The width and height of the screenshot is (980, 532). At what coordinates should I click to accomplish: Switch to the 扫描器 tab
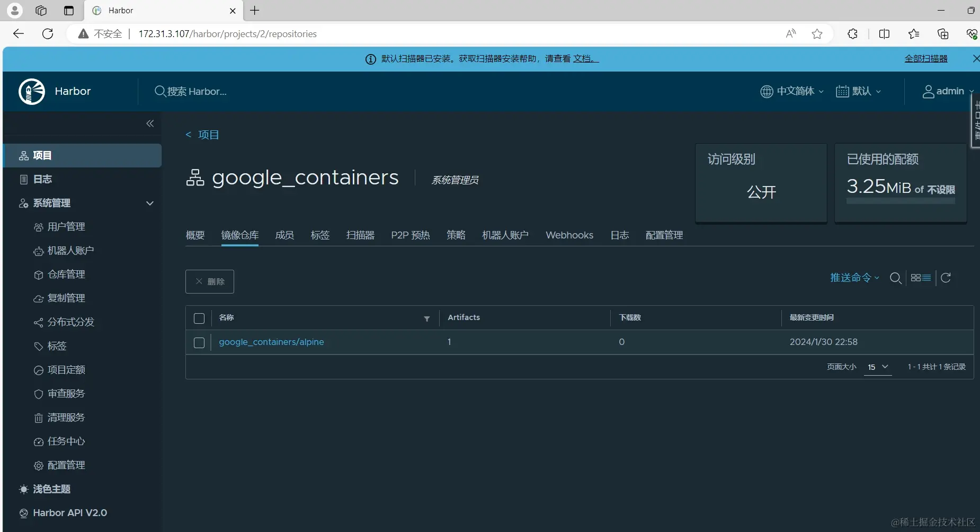pos(360,235)
